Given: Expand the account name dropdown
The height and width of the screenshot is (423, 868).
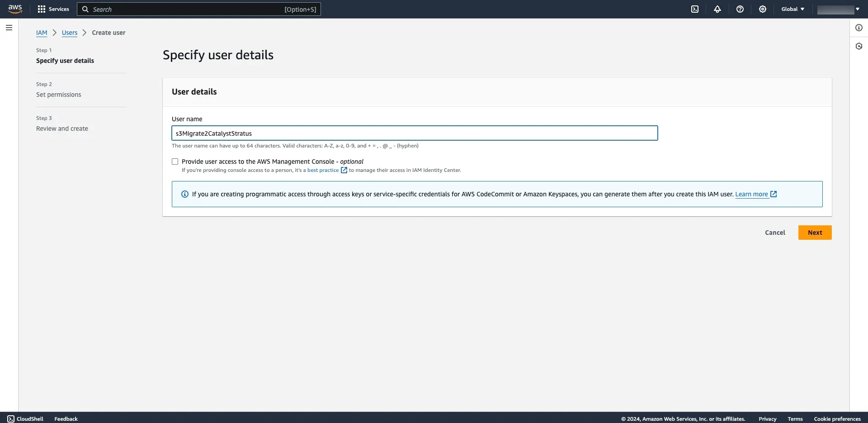Looking at the screenshot, I should [838, 9].
